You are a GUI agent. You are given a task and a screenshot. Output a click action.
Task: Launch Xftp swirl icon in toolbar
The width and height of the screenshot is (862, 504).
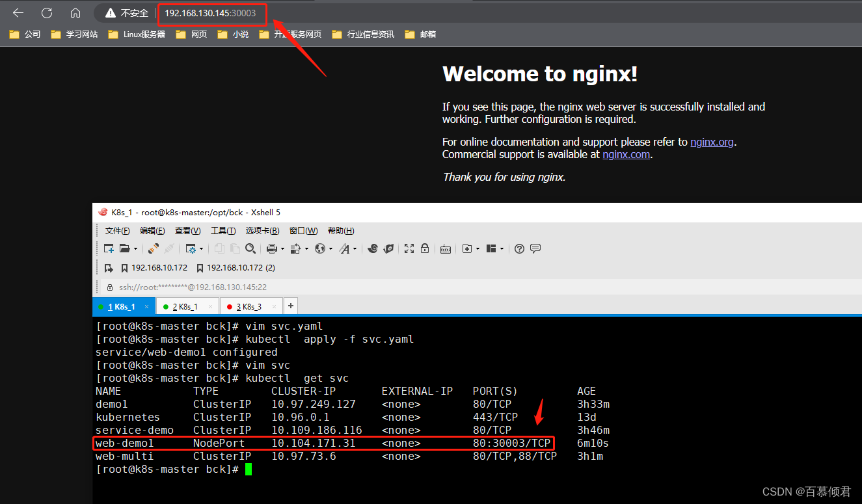(x=373, y=248)
